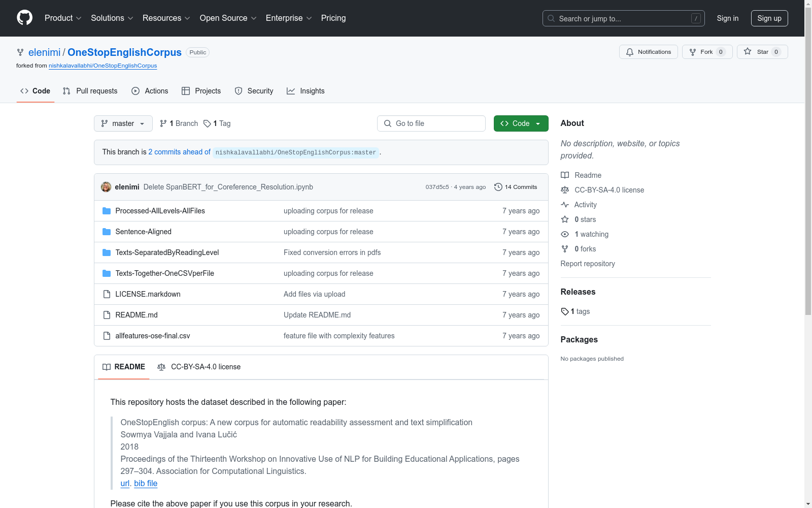This screenshot has width=812, height=508.
Task: Switch to the Actions tab
Action: (150, 91)
